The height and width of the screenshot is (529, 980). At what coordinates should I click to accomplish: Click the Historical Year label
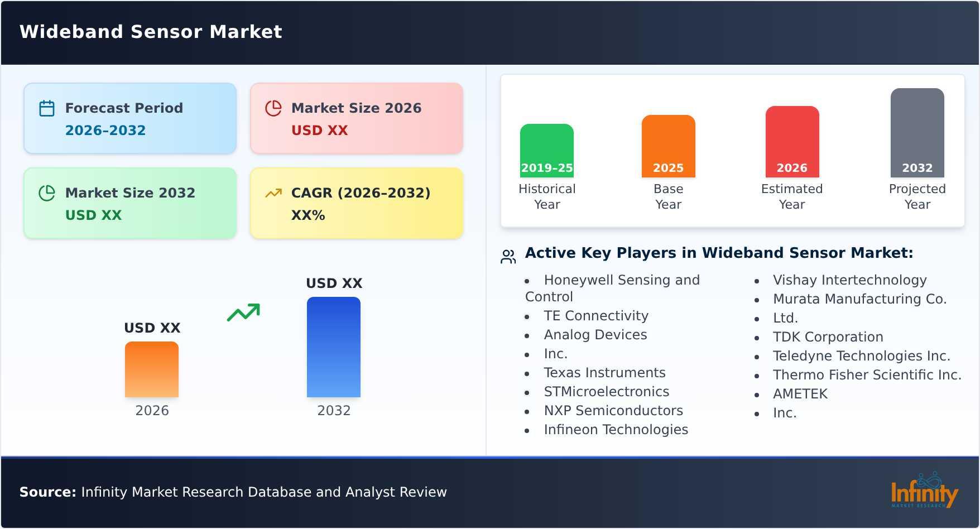coord(547,196)
